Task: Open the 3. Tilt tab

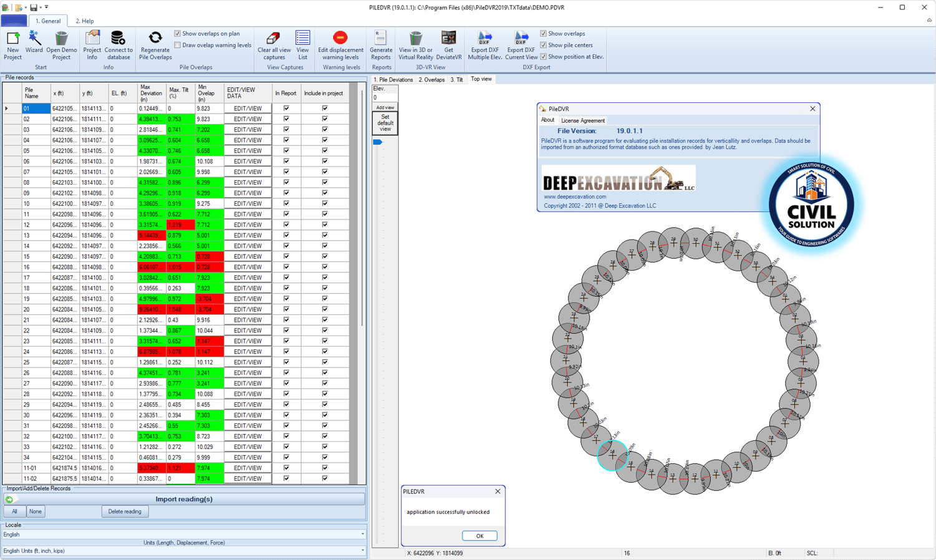Action: 457,80
